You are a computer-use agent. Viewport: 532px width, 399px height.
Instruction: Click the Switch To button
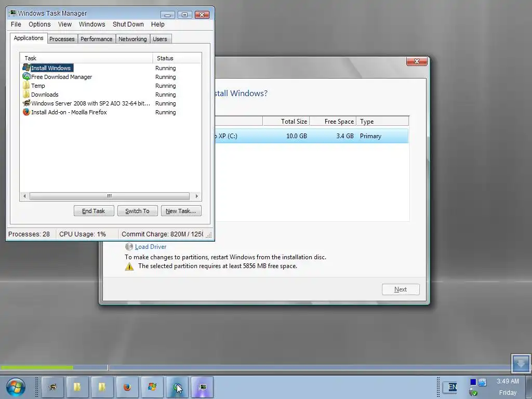(x=137, y=211)
